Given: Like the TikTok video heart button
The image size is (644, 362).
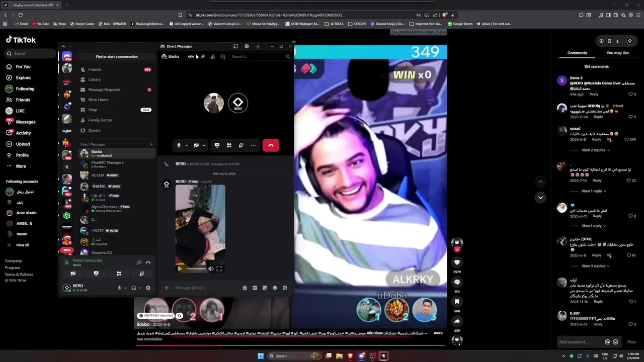Looking at the screenshot, I should 457,262.
